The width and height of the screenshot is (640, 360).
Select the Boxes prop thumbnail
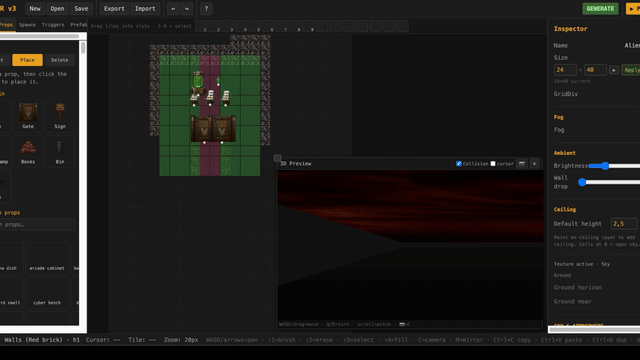tap(28, 152)
